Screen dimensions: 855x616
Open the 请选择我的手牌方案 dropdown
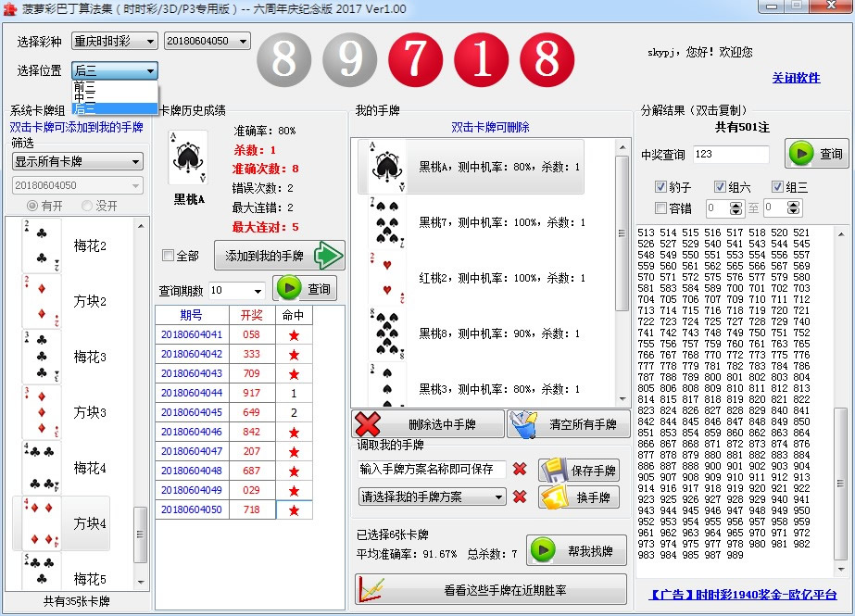(x=432, y=497)
